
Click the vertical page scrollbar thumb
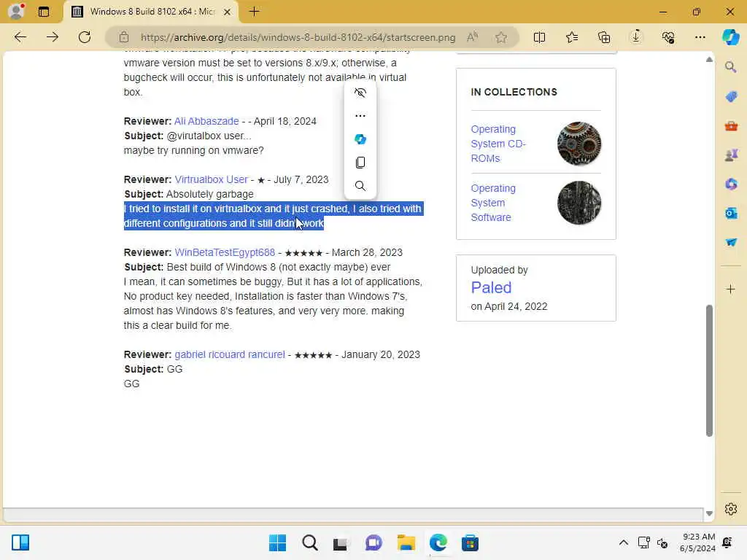pos(709,370)
